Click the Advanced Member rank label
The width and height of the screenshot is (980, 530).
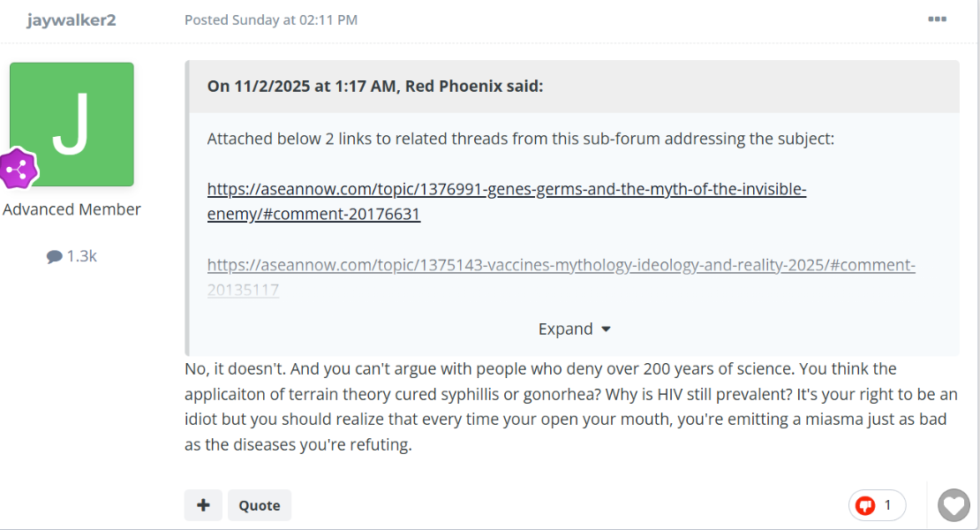pyautogui.click(x=72, y=208)
